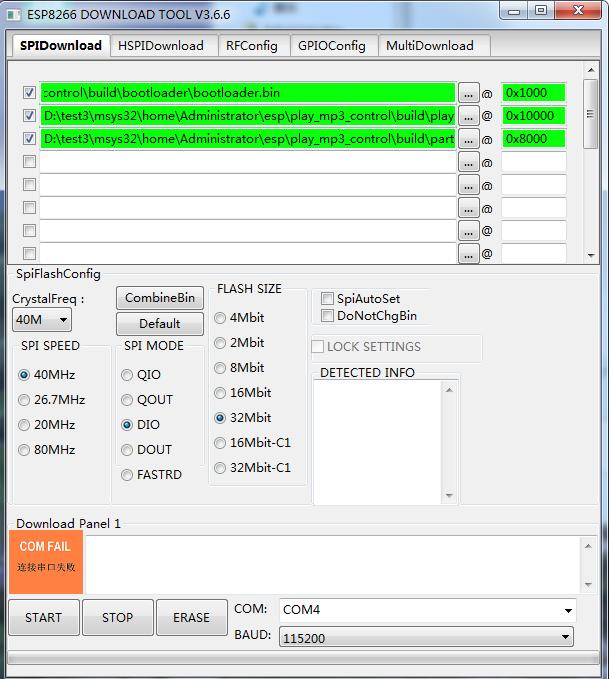Select 2Mbit flash size
This screenshot has width=609, height=679.
point(239,343)
